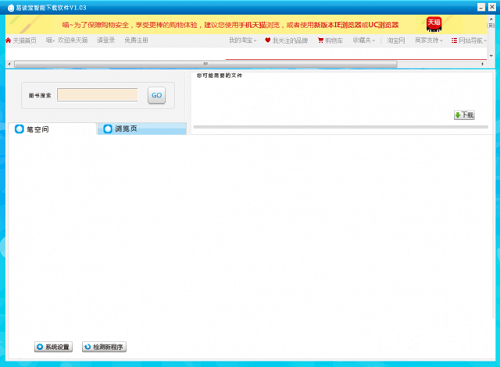Screen dimensions: 500x367
Task: Switch to the 浏览页 tab
Action: coord(142,129)
